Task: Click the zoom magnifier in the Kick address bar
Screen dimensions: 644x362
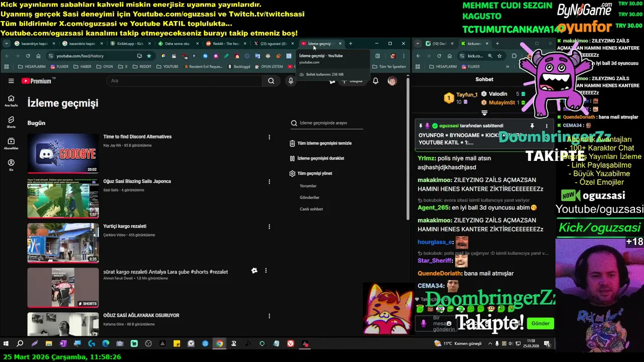Action: 490,56
